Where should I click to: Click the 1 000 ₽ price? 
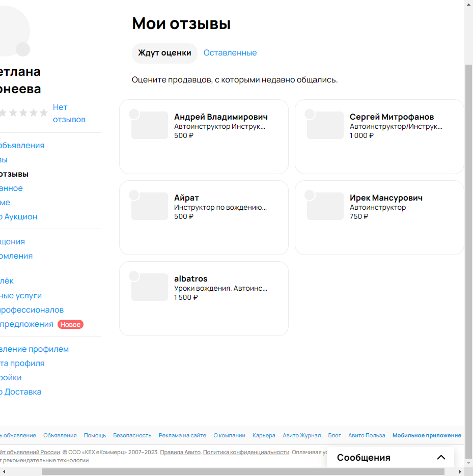click(361, 136)
